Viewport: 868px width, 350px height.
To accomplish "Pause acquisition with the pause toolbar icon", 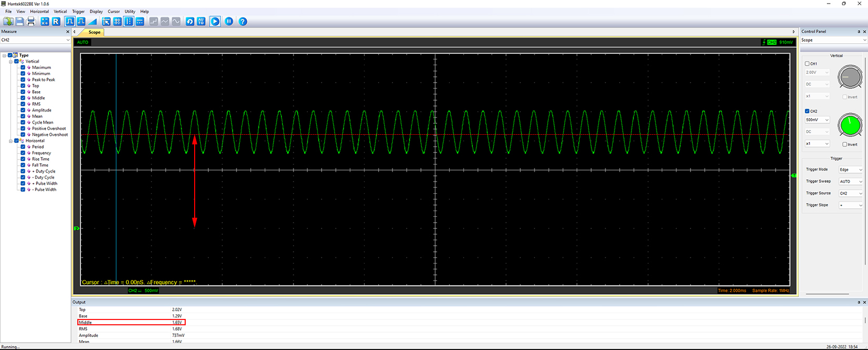I will (229, 22).
